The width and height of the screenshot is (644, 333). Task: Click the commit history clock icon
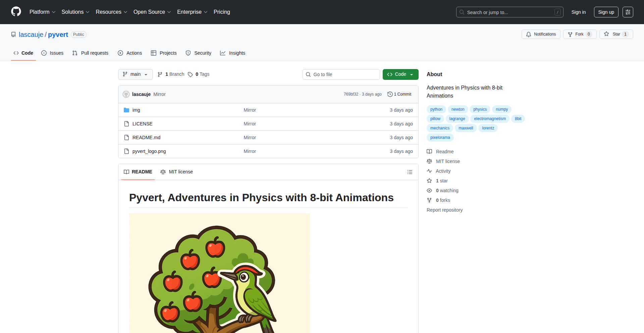tap(390, 94)
